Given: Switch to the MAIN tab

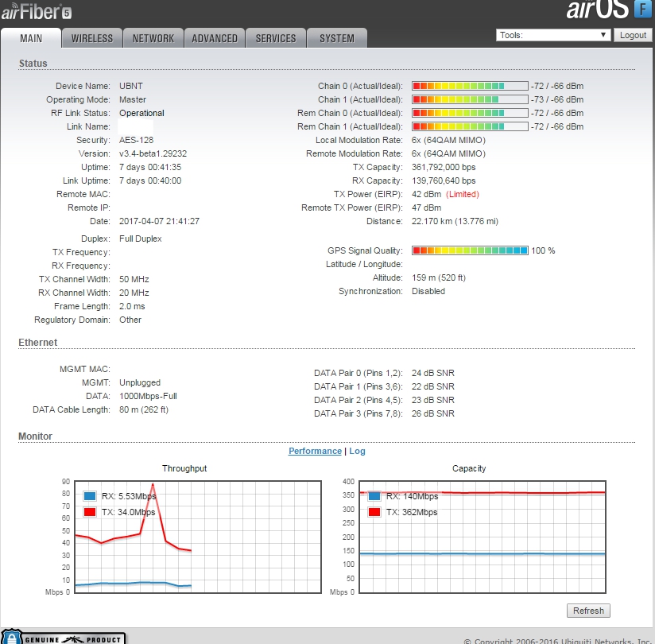Looking at the screenshot, I should click(31, 38).
